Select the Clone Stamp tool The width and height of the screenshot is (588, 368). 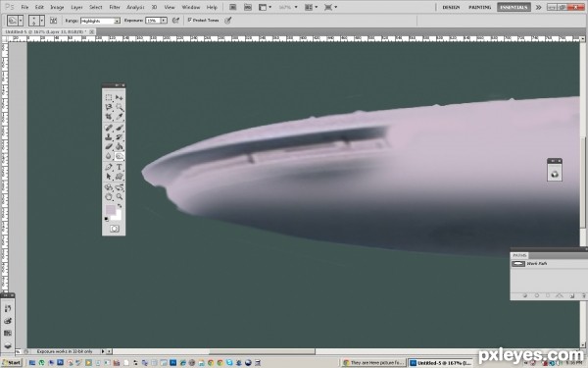[x=109, y=137]
